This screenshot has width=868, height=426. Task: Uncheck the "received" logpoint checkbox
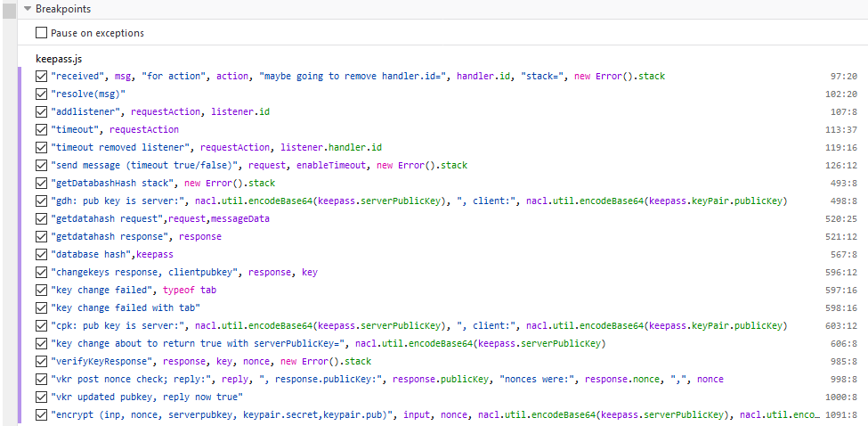(41, 76)
